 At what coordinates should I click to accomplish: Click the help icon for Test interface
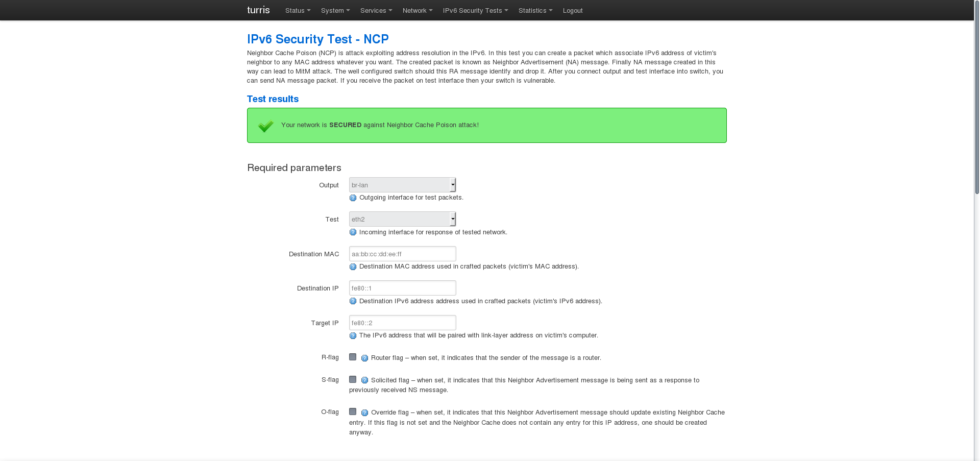(x=353, y=232)
